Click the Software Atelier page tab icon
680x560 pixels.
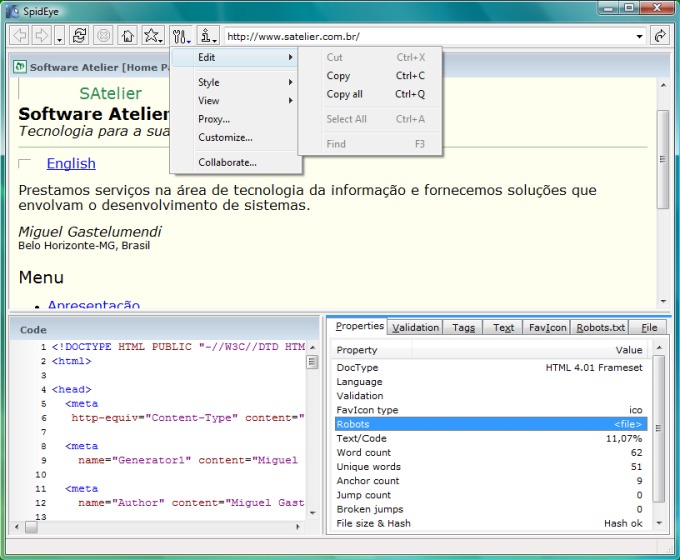(19, 67)
